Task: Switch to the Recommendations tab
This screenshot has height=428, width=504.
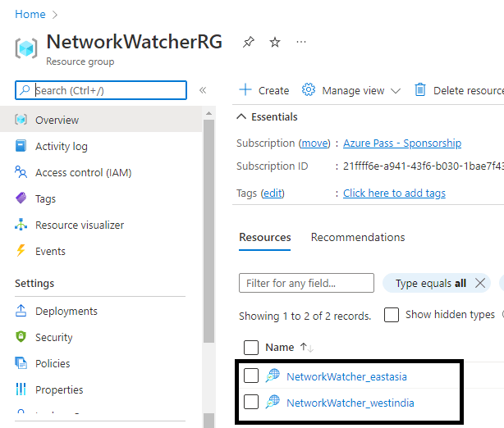Action: point(357,237)
